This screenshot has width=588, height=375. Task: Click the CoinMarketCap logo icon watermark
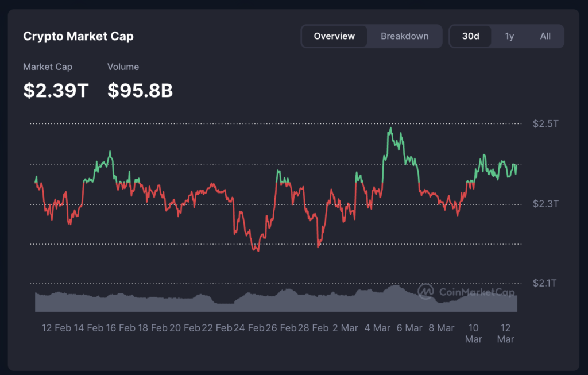tap(425, 292)
